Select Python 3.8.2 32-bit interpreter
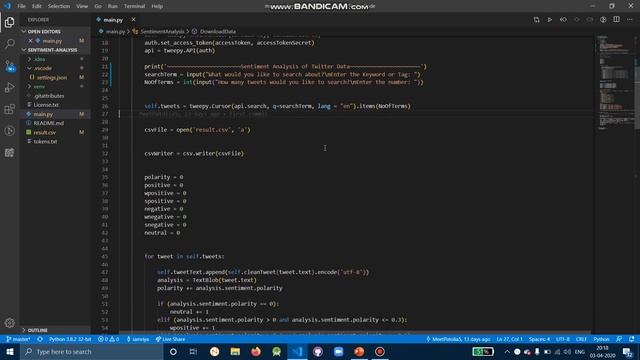The image size is (640, 360). coord(69,339)
